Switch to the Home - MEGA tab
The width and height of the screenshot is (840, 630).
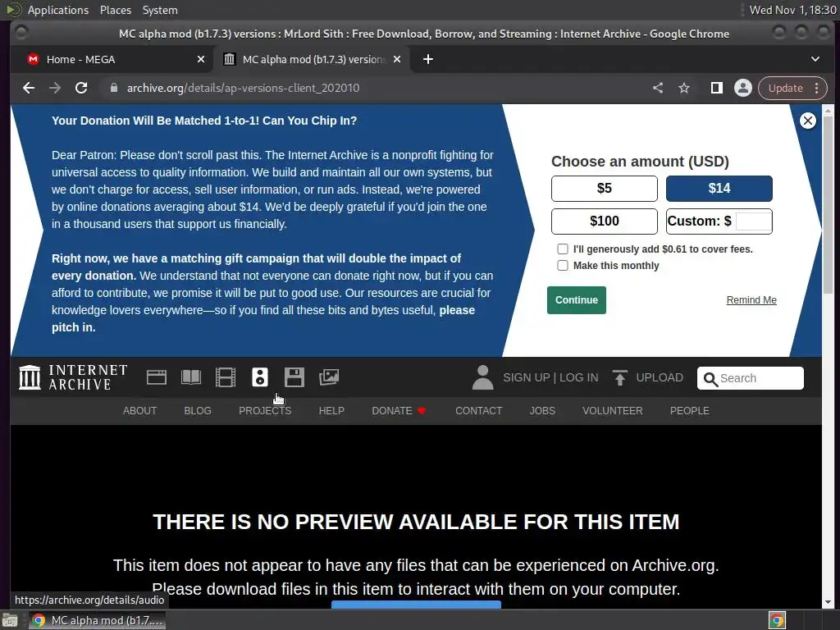[x=111, y=59]
